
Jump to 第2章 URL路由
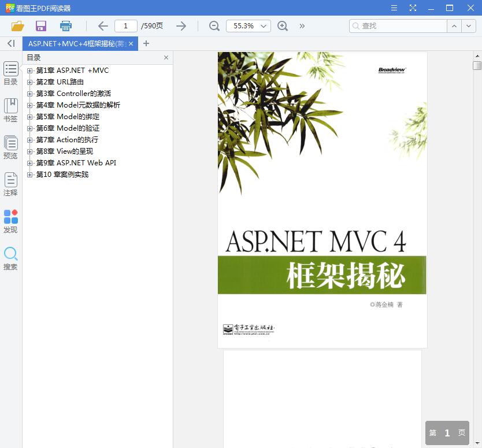(60, 82)
